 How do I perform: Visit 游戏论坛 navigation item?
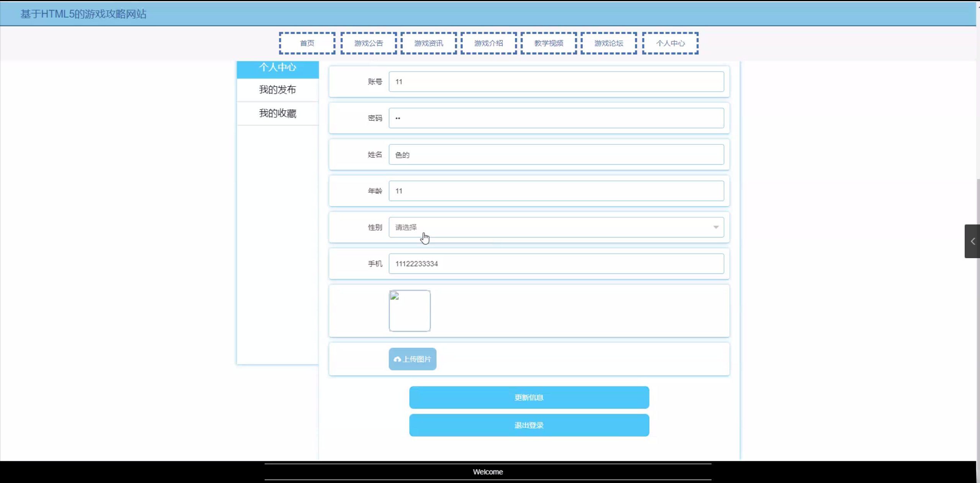[608, 43]
